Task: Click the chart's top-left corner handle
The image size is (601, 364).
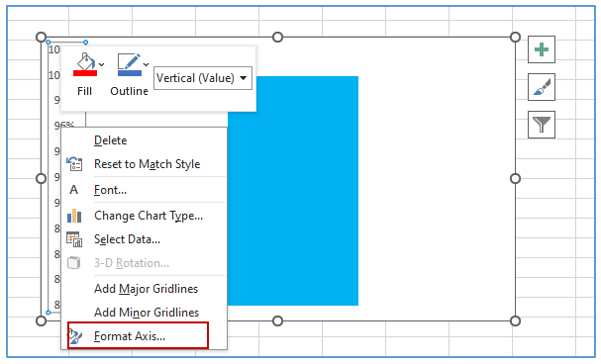Action: click(x=41, y=38)
